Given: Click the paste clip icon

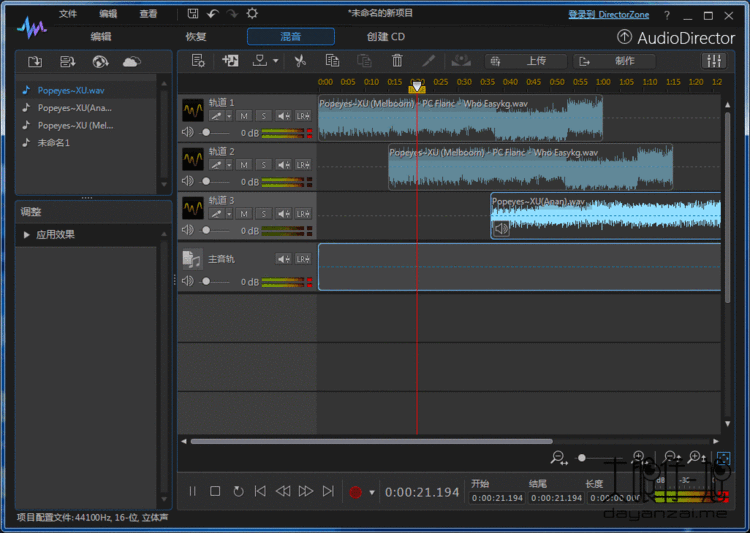Looking at the screenshot, I should point(364,61).
